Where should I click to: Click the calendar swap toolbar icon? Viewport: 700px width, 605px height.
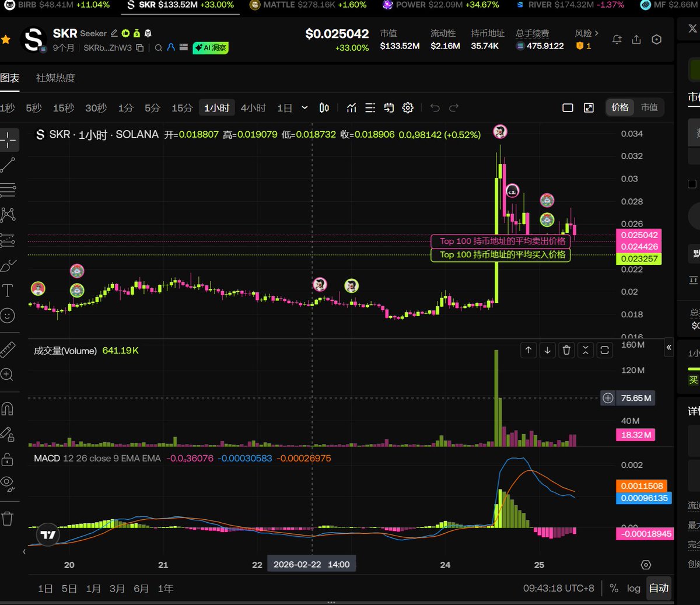click(x=389, y=108)
